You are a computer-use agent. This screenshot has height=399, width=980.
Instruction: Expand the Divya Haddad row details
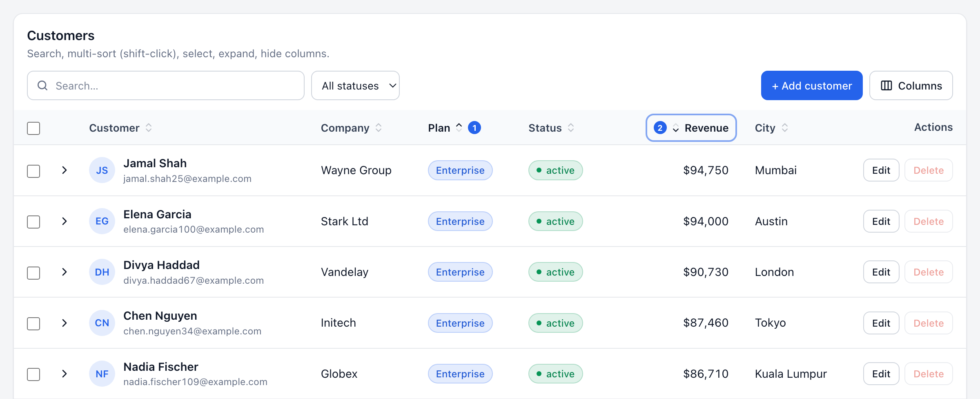[65, 272]
